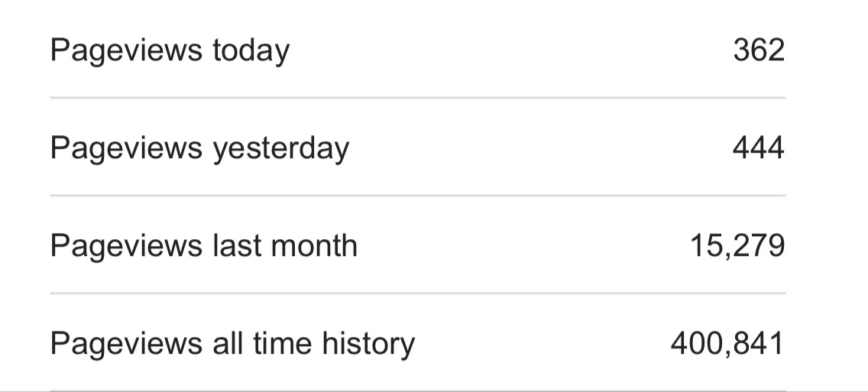
Task: Click the divider line below Pageviews today
Action: coord(417,98)
